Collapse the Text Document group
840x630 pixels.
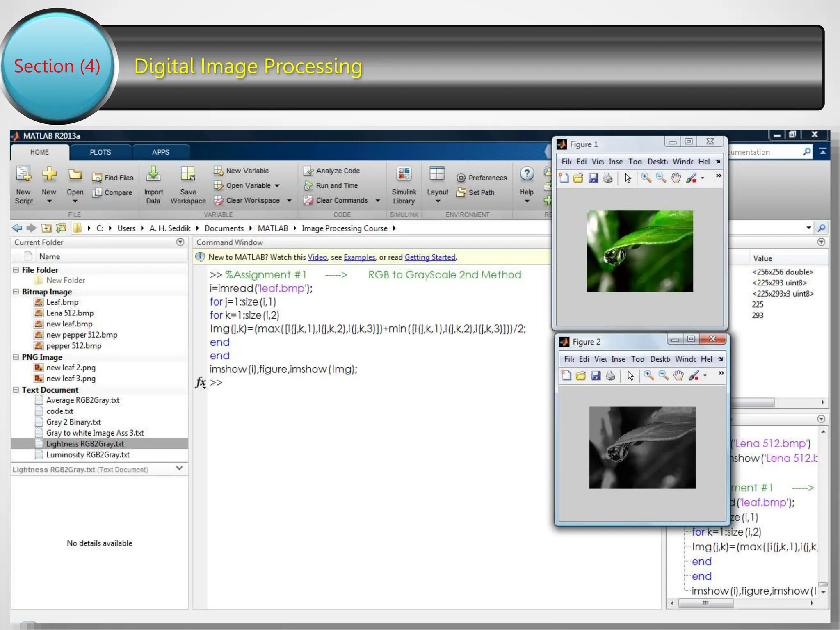(x=16, y=390)
